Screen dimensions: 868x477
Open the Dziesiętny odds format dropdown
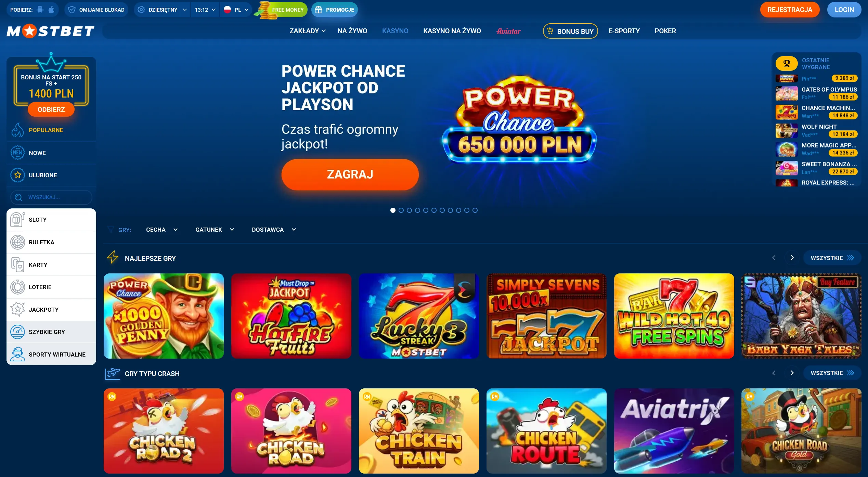(162, 10)
